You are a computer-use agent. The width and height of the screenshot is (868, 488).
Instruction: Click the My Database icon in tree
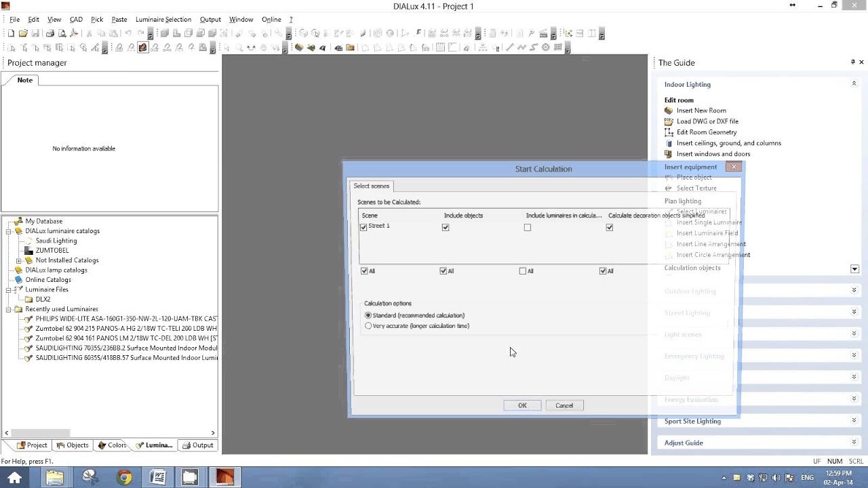click(x=19, y=221)
